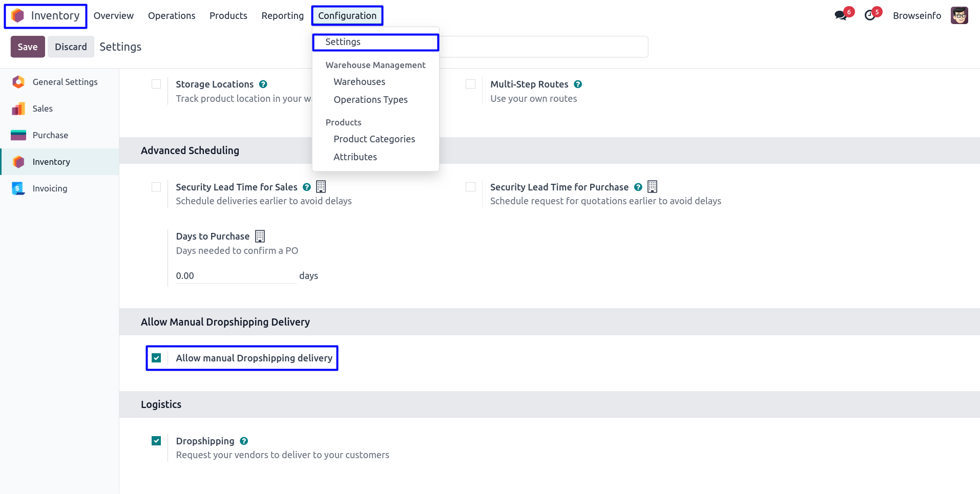Click Storage Locations help question icon
This screenshot has height=494, width=980.
[x=263, y=84]
